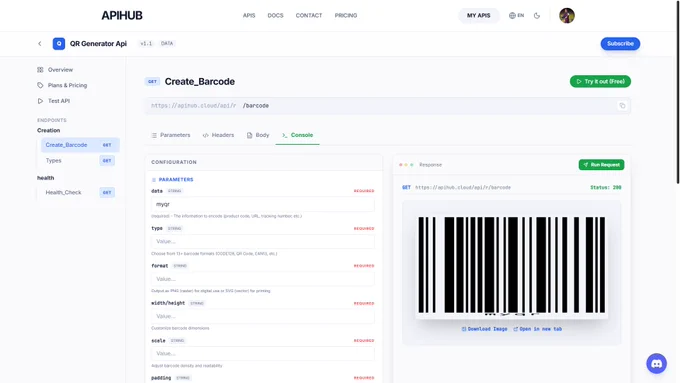680x383 pixels.
Task: Click the data input field
Action: (x=263, y=204)
